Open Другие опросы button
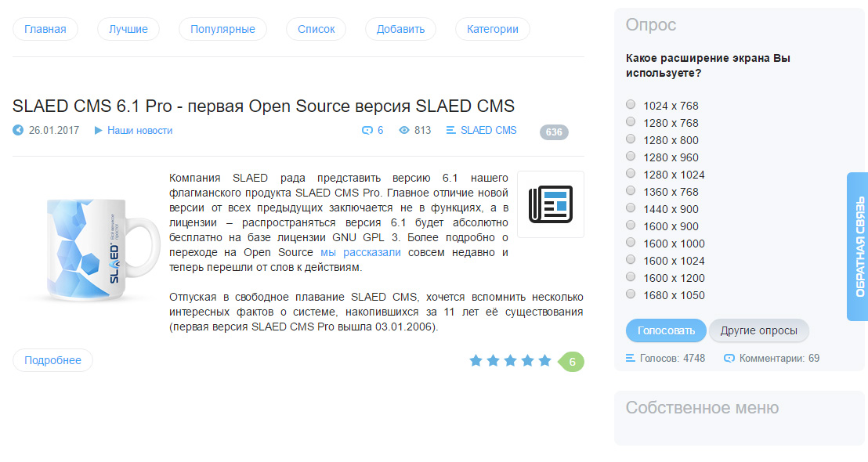 758,330
